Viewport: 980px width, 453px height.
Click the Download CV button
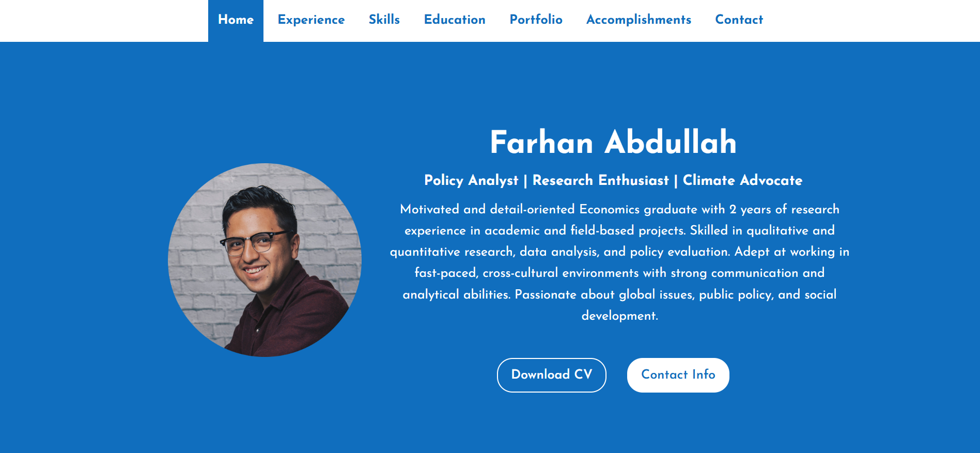pyautogui.click(x=552, y=375)
